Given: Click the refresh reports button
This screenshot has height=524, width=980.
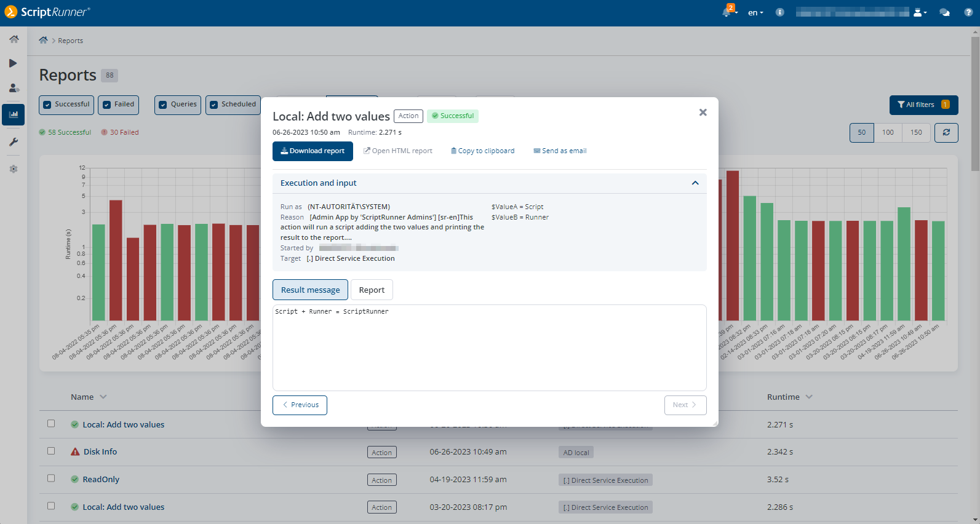Looking at the screenshot, I should (946, 132).
